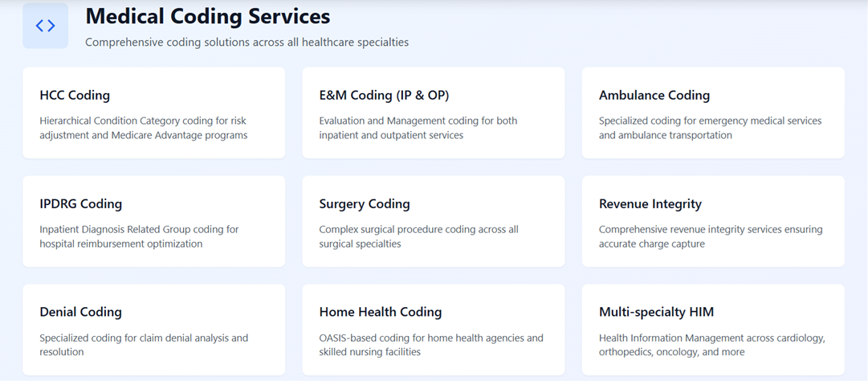The image size is (868, 381).
Task: Click the code brackets icon beside the heading
Action: click(46, 26)
